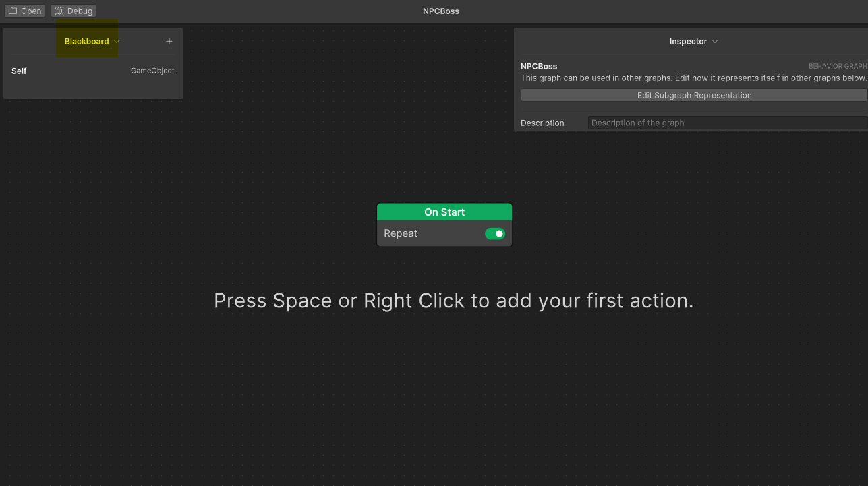Click the Repeat label on On Start node
This screenshot has width=868, height=486.
click(x=401, y=233)
